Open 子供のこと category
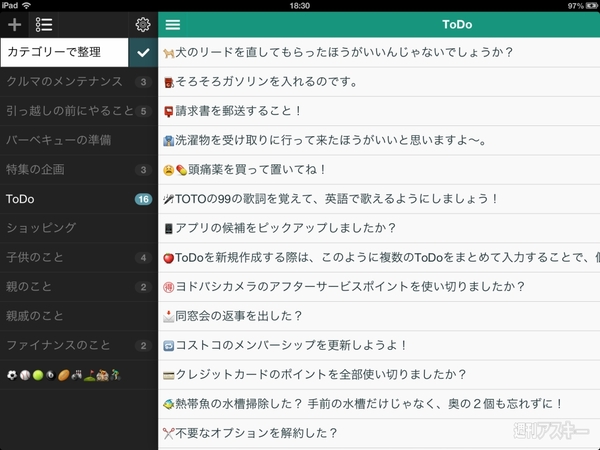Screen dimensions: 600x450 [x=79, y=258]
